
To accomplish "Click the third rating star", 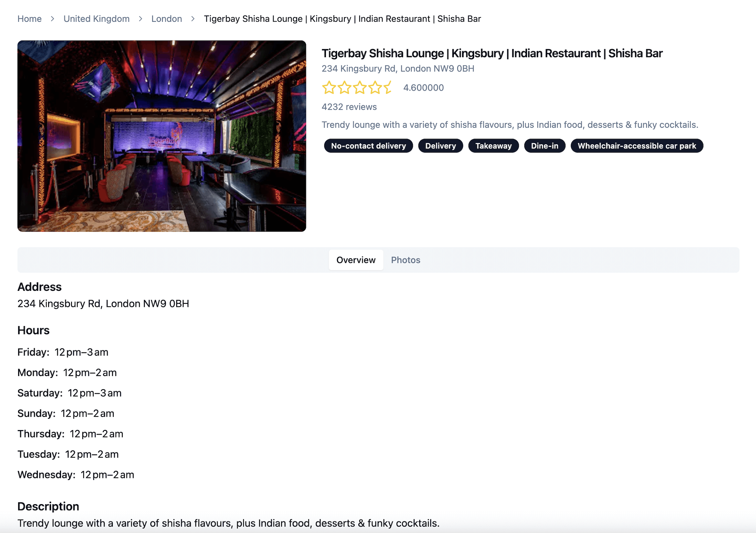I will pyautogui.click(x=360, y=88).
